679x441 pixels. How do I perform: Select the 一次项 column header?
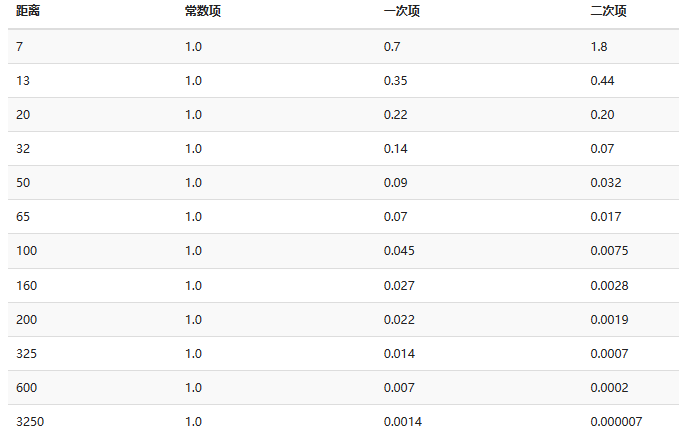401,11
